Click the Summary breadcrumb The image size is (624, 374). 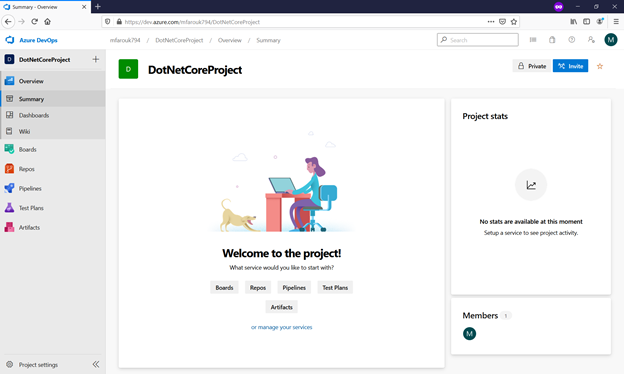(x=268, y=40)
